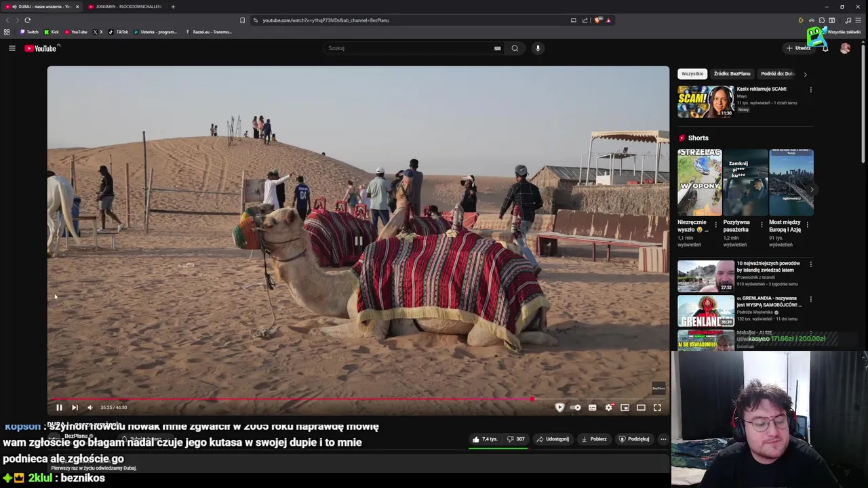Click the Podziękuj thanks button

[x=634, y=439]
